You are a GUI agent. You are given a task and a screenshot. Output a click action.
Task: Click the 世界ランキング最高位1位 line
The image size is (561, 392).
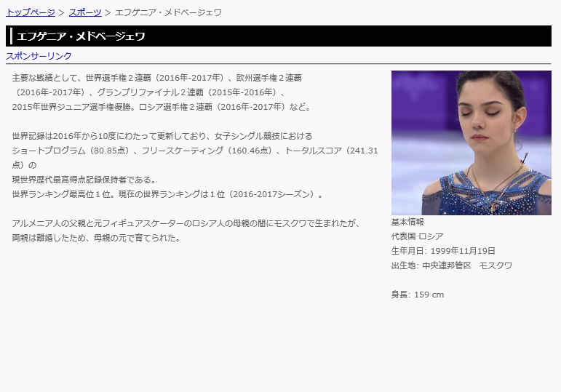pos(167,194)
